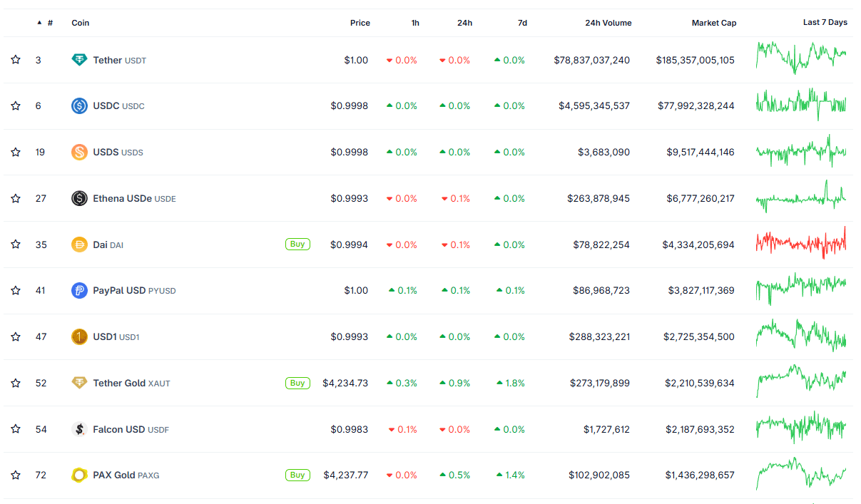Sort the table by 24h Volume

608,22
